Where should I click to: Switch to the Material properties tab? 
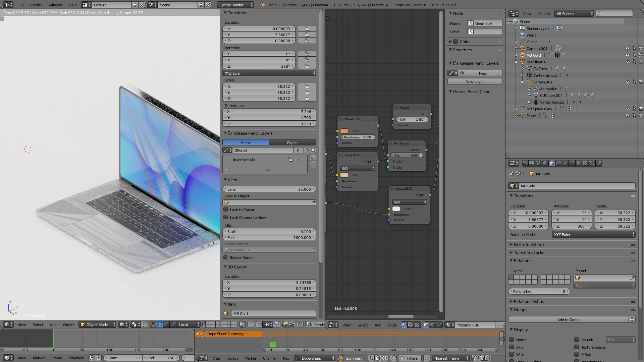tap(578, 163)
